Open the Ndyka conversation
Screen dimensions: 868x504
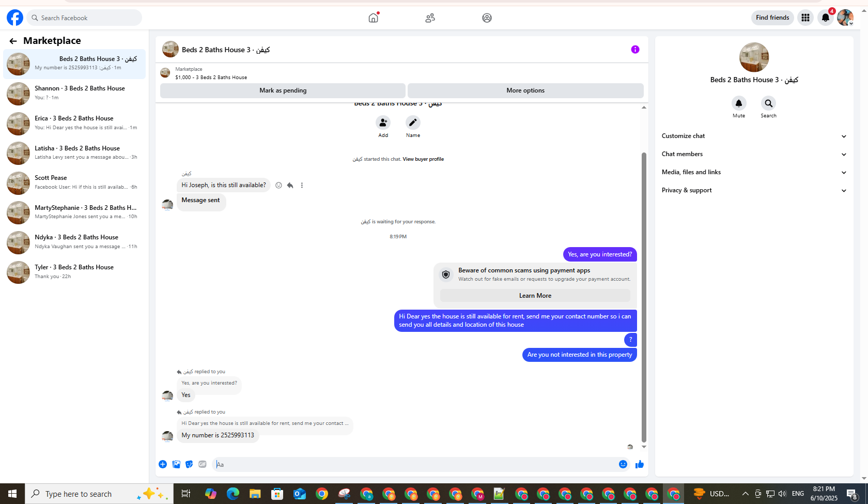pyautogui.click(x=74, y=242)
